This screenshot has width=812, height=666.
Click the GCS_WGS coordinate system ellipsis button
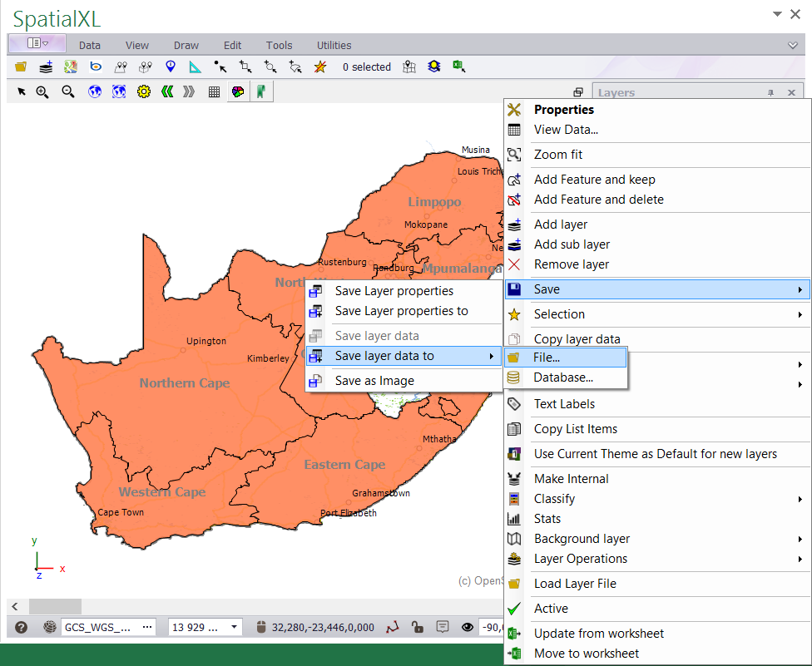[147, 627]
